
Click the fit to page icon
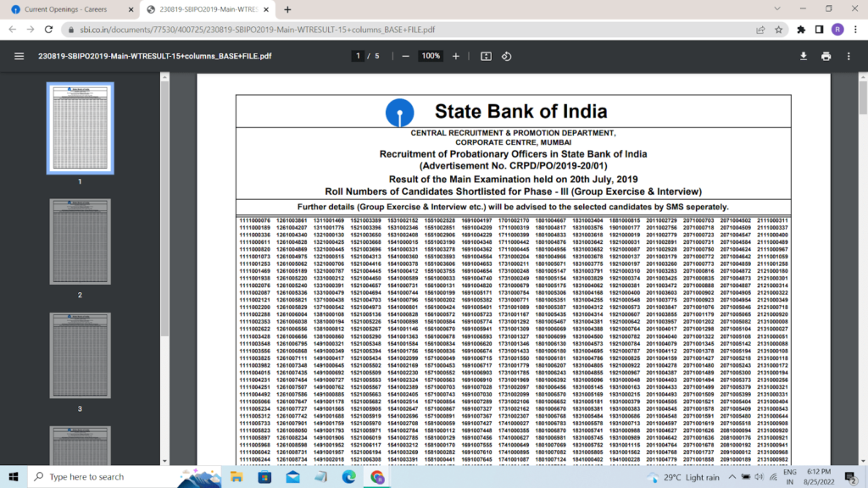(x=486, y=56)
